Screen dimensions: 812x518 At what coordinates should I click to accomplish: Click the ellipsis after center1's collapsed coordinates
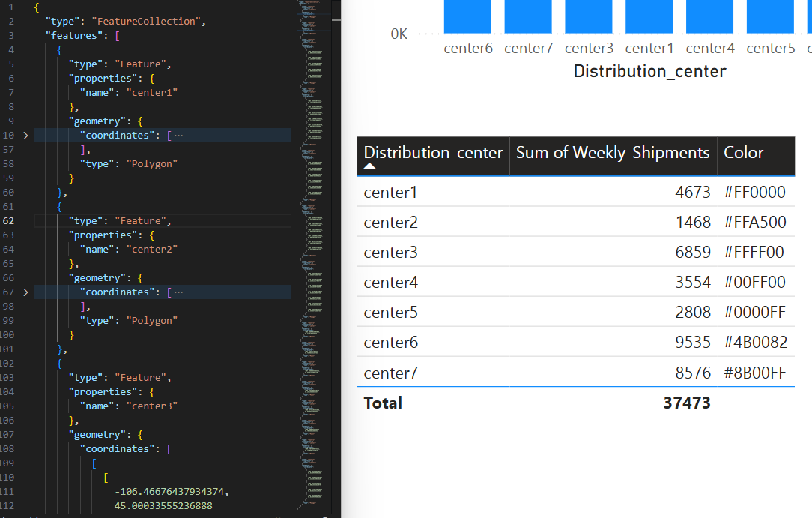tap(178, 136)
